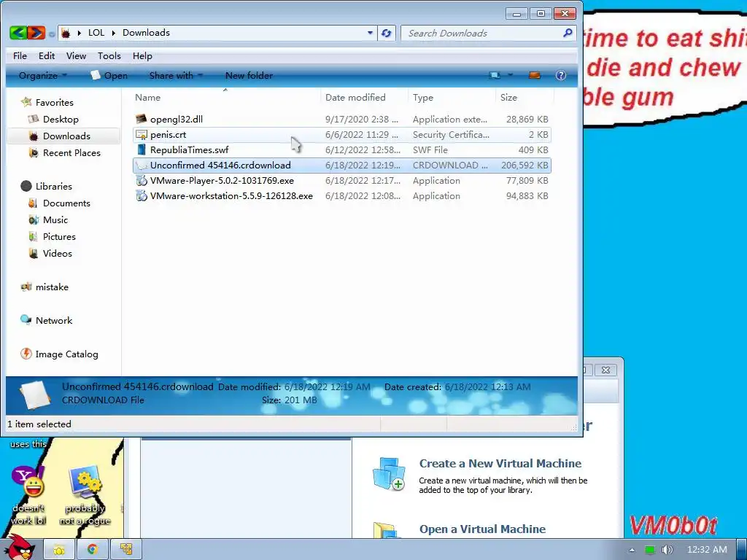Click the Network icon in sidebar
This screenshot has width=747, height=560.
(x=26, y=320)
